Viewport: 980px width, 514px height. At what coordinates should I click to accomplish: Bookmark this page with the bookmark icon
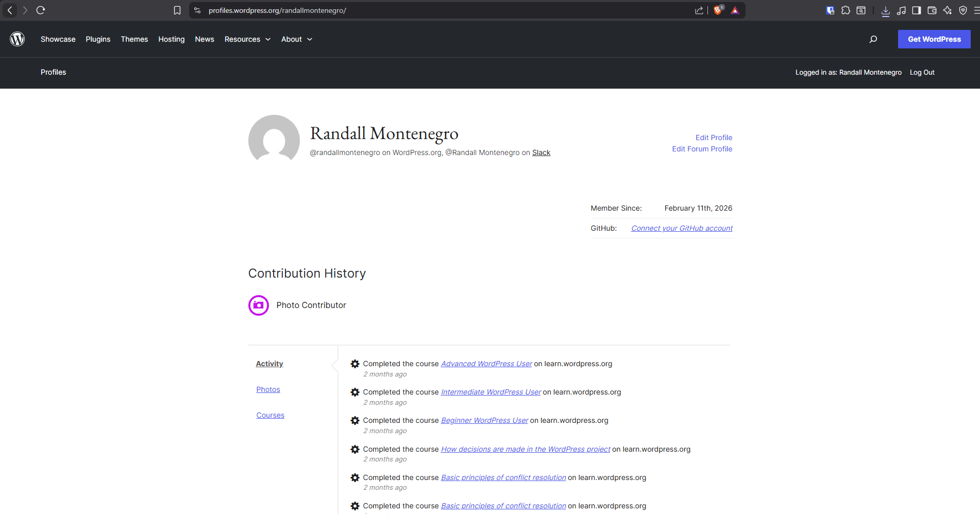(x=177, y=10)
